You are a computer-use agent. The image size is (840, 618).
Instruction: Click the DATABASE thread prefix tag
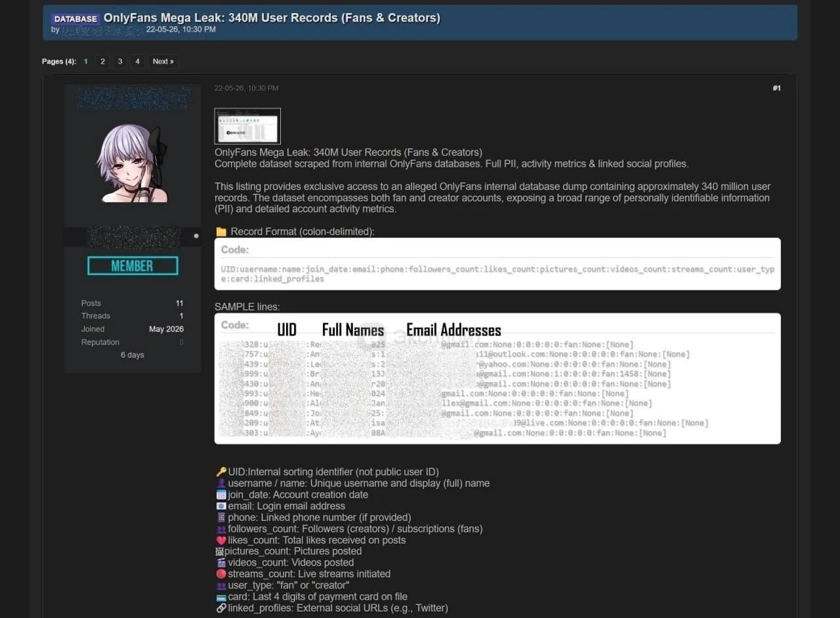75,19
